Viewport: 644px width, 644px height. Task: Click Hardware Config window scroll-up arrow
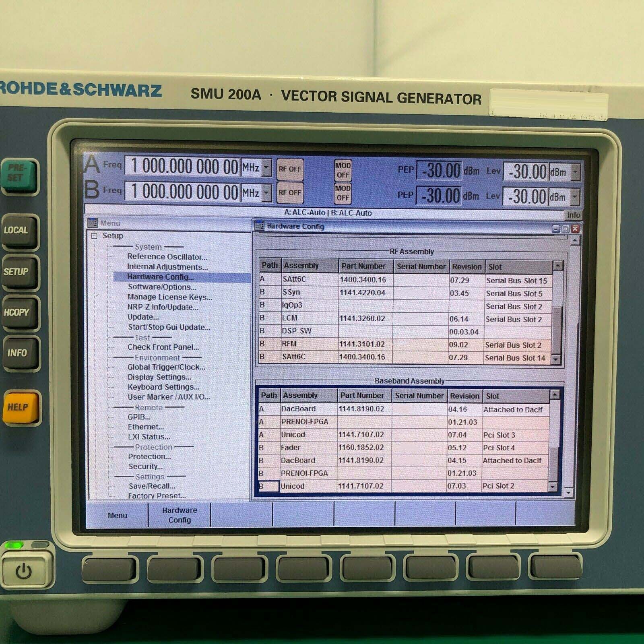575,241
